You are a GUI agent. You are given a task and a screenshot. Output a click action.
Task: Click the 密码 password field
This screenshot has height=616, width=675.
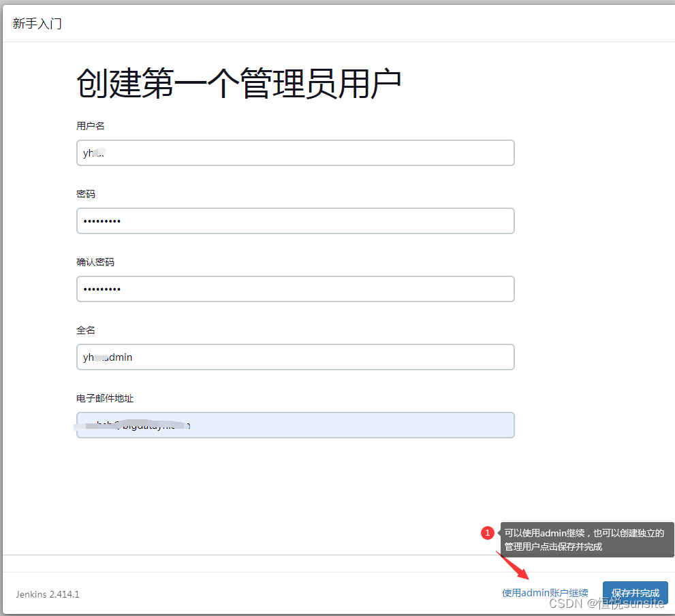click(x=295, y=221)
